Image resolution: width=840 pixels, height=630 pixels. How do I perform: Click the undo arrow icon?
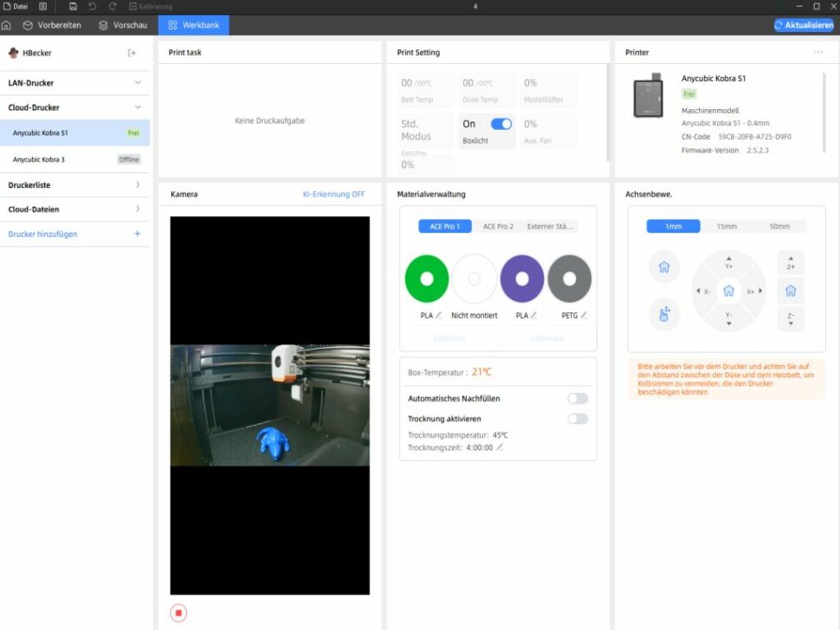click(92, 6)
